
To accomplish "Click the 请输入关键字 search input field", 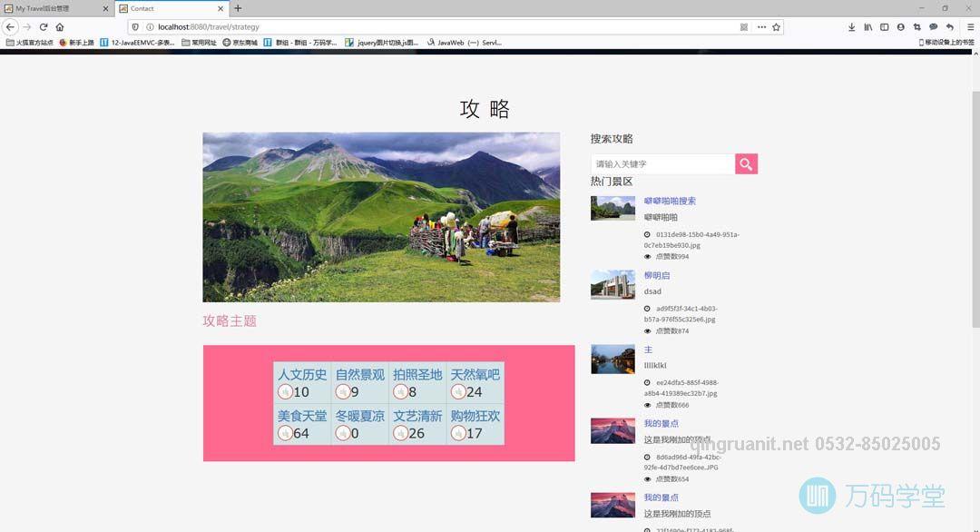I will 662,163.
